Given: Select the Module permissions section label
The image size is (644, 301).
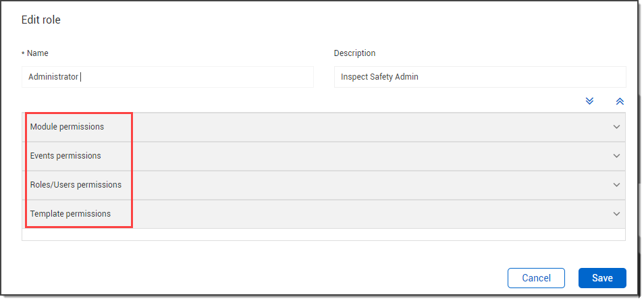Looking at the screenshot, I should (x=67, y=127).
